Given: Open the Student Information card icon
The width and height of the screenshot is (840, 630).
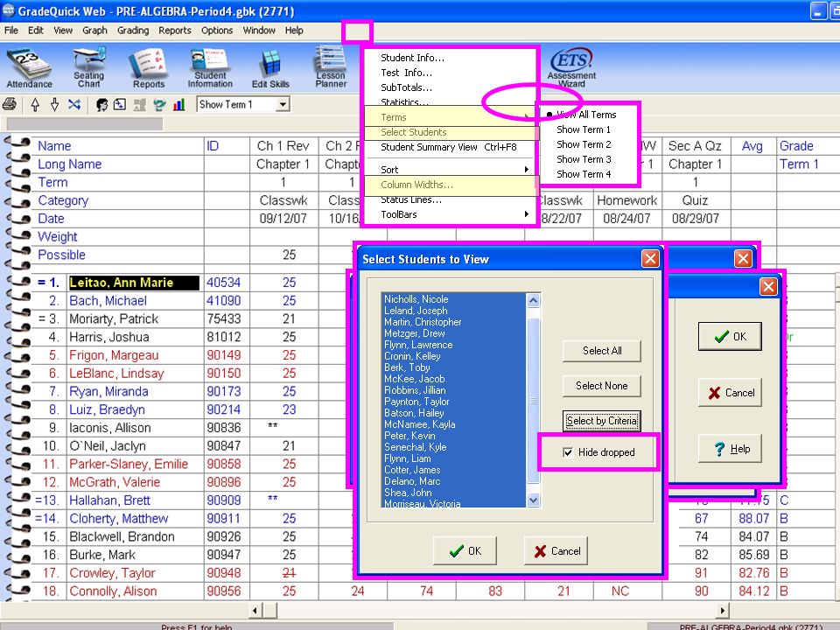Looking at the screenshot, I should (x=210, y=67).
